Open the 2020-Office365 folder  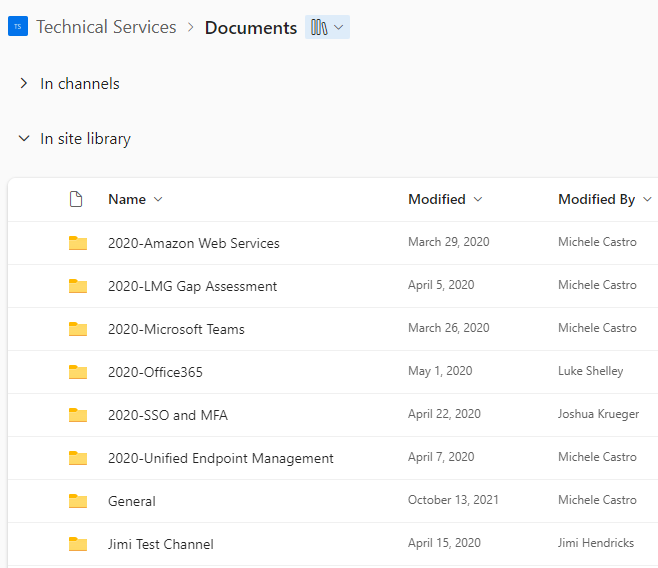tap(155, 373)
